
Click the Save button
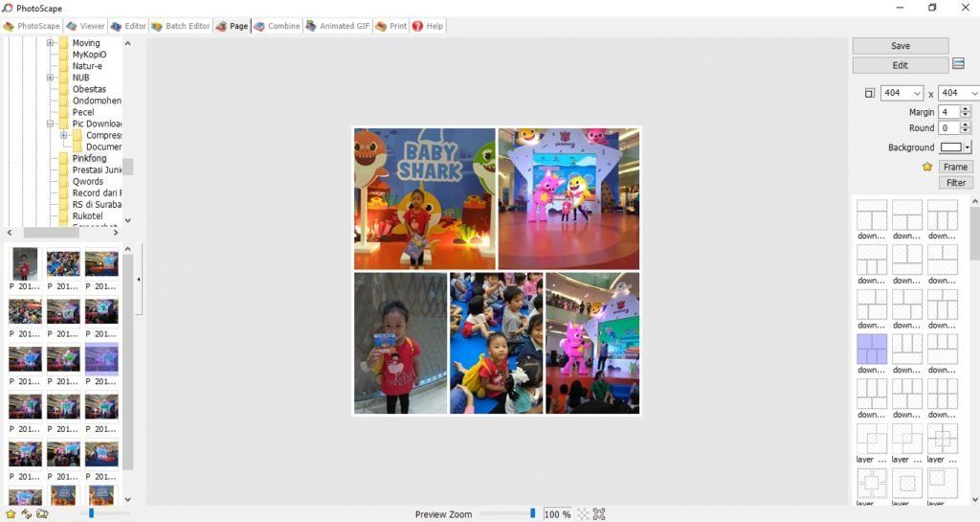coord(900,46)
